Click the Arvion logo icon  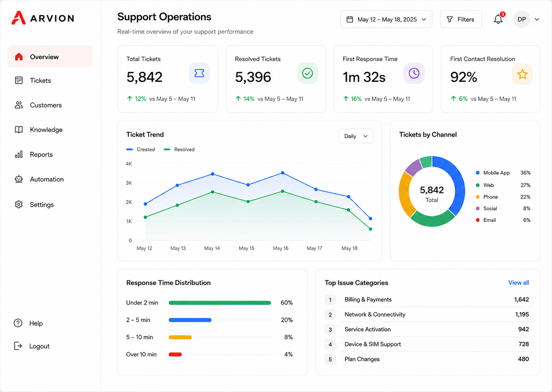tap(19, 18)
